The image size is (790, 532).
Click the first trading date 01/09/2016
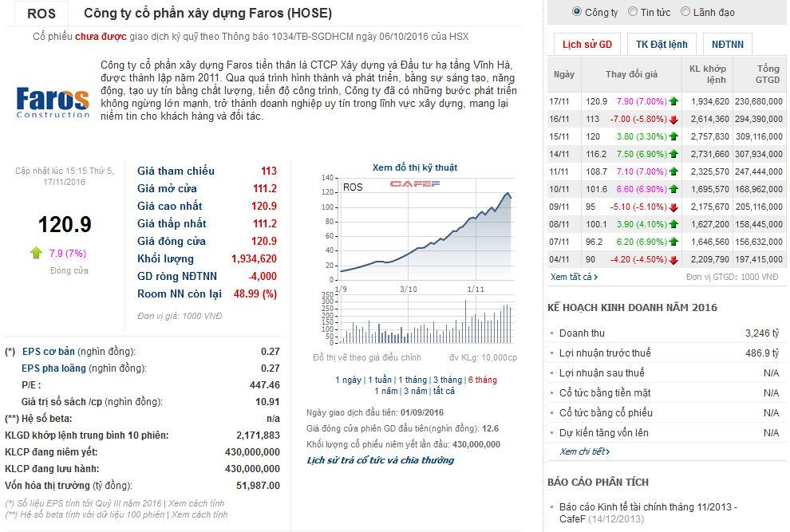tap(421, 412)
